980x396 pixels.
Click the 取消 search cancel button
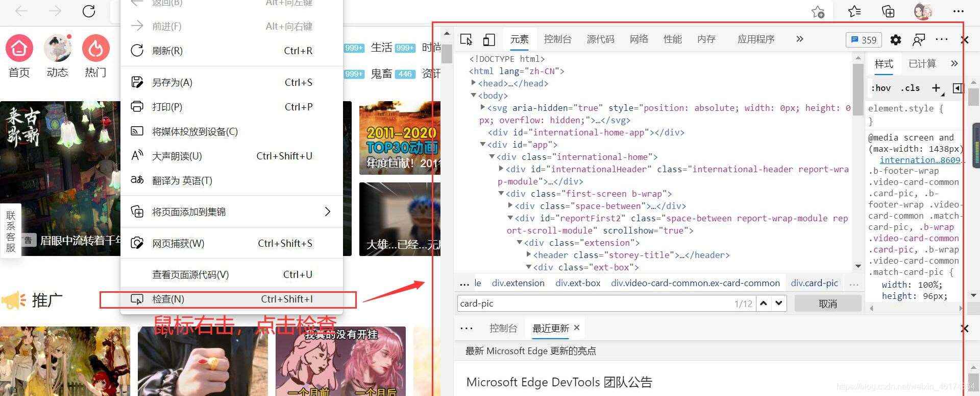coord(827,304)
